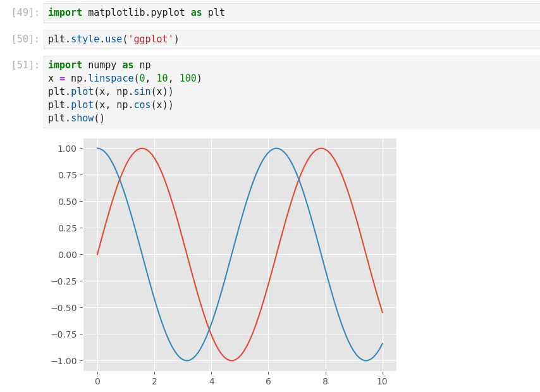Screen dimensions: 540x392
Task: Place cursor on the np.sin(x) plot line
Action: pyautogui.click(x=111, y=92)
